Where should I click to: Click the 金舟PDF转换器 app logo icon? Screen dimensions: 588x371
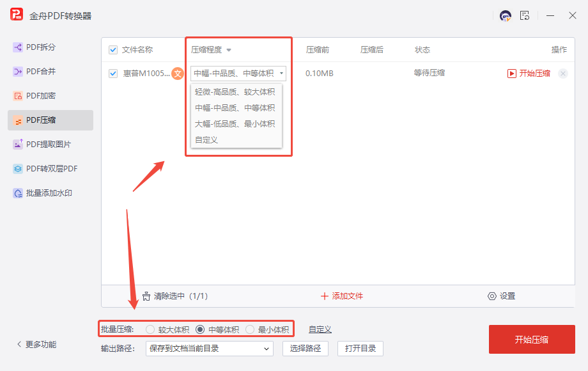(x=16, y=15)
